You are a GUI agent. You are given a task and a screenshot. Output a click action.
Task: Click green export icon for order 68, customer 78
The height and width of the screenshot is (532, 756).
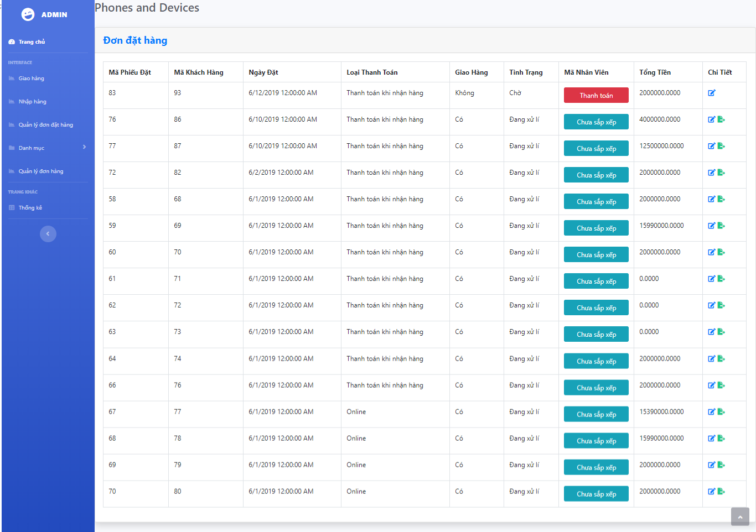721,439
